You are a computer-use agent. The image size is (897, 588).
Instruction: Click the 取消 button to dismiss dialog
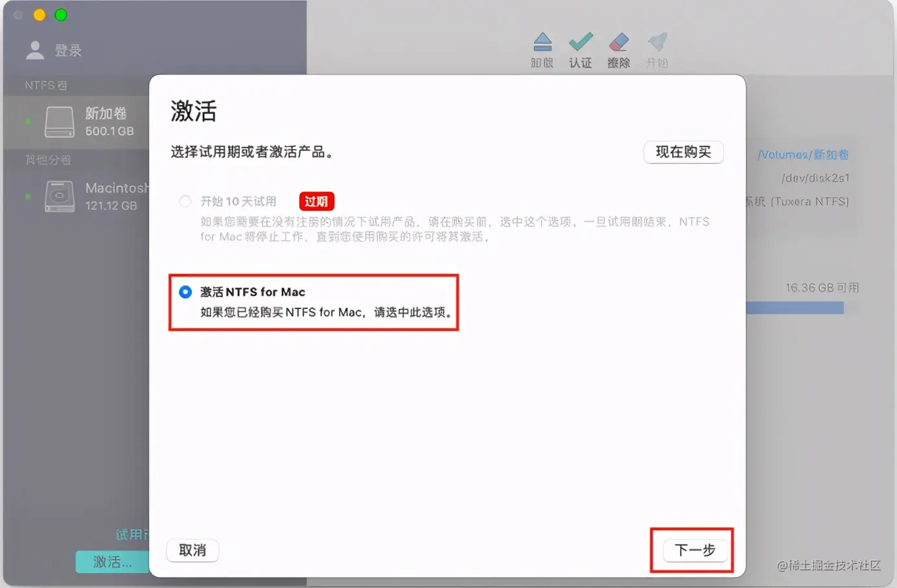pyautogui.click(x=192, y=550)
